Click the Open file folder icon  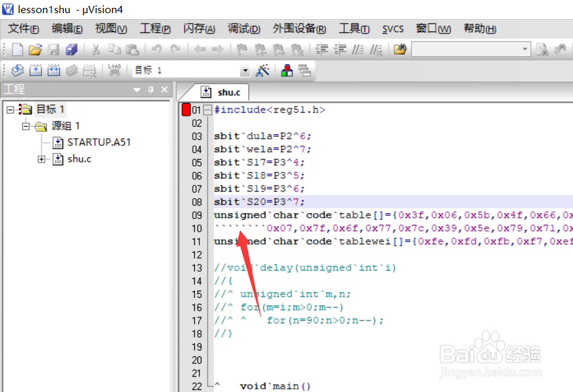click(x=36, y=49)
